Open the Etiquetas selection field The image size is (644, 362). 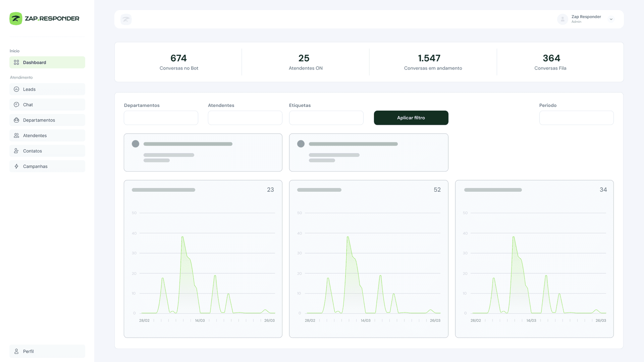[326, 118]
